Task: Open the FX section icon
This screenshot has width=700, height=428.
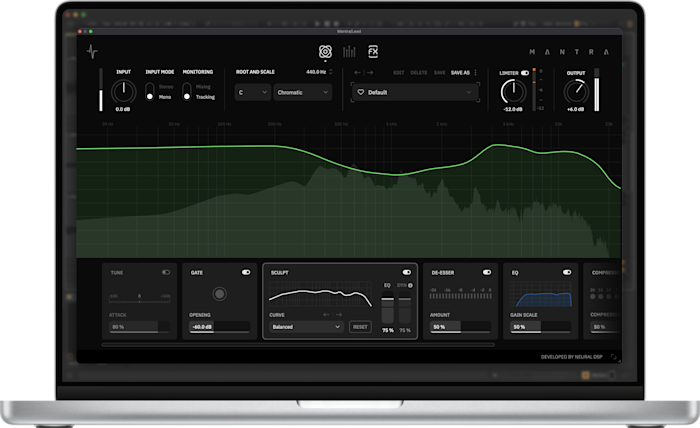Action: pos(373,52)
